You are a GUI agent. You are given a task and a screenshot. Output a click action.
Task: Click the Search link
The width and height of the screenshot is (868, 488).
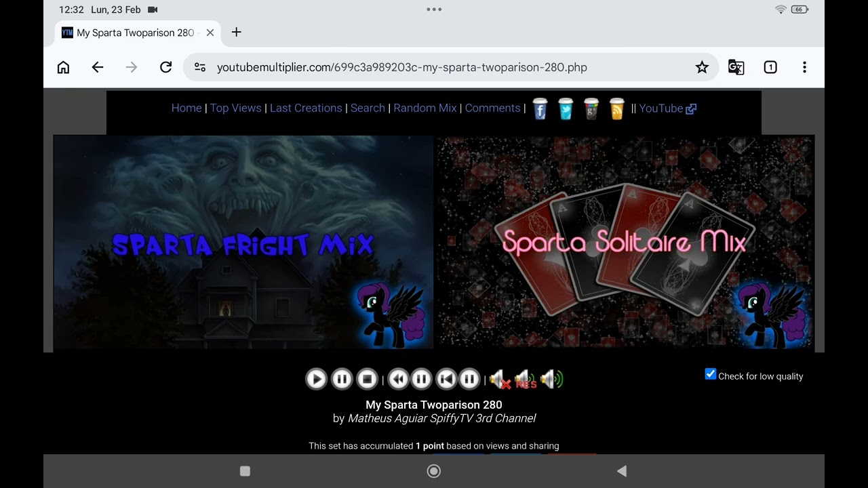pyautogui.click(x=368, y=108)
